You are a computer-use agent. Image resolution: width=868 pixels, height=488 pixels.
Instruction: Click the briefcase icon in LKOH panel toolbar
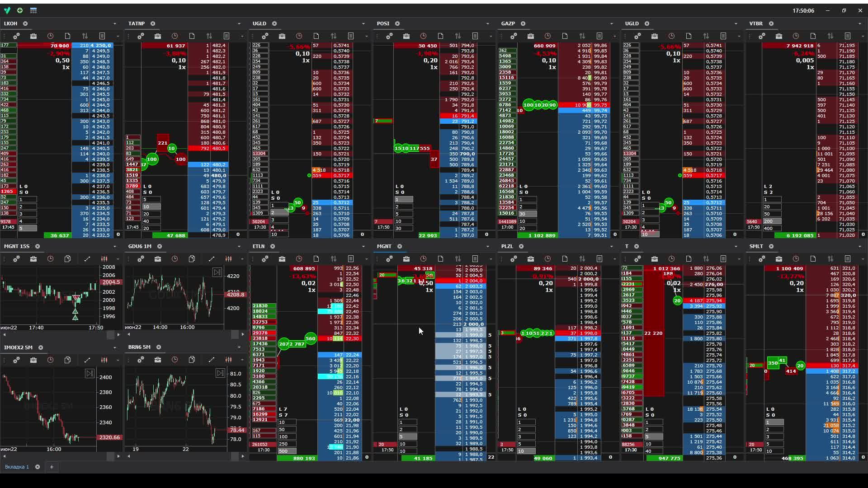point(33,36)
